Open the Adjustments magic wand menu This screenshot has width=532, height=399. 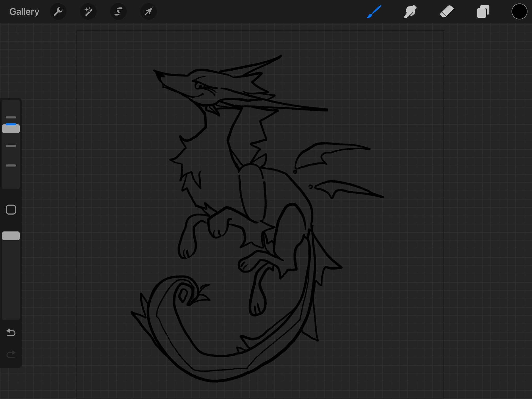(x=88, y=12)
